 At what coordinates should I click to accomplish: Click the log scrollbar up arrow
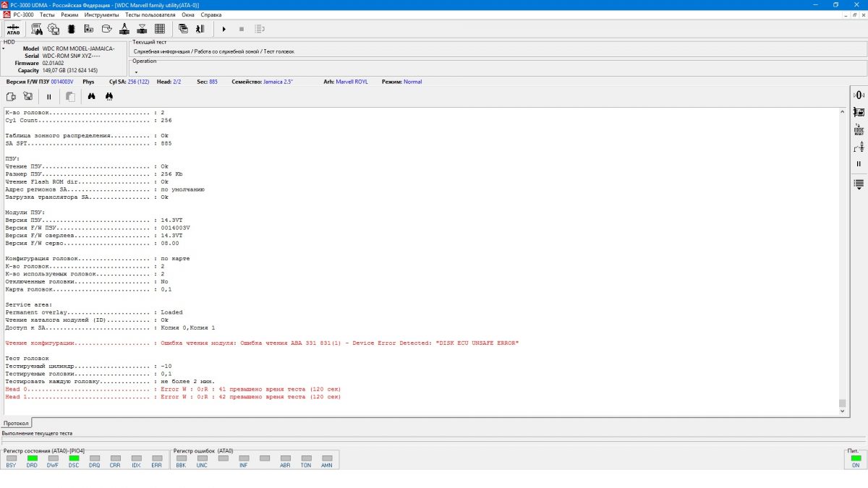pos(842,113)
